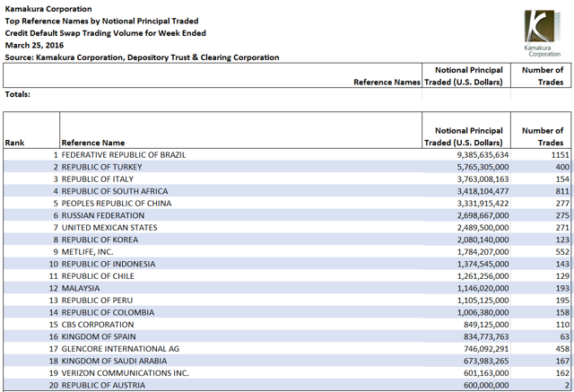
Task: Click notional value 1,146,020,000
Action: point(483,288)
